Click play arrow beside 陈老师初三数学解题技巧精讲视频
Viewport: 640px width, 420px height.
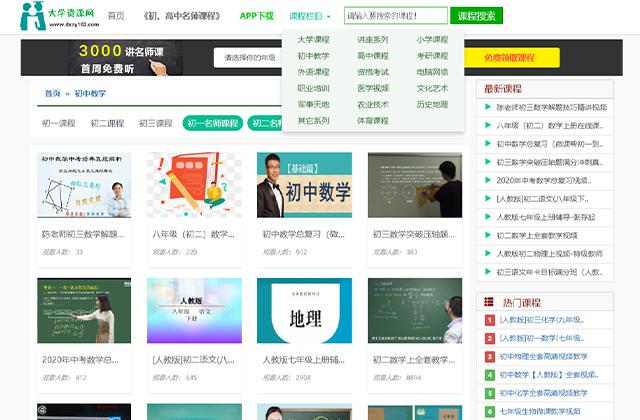pyautogui.click(x=487, y=107)
